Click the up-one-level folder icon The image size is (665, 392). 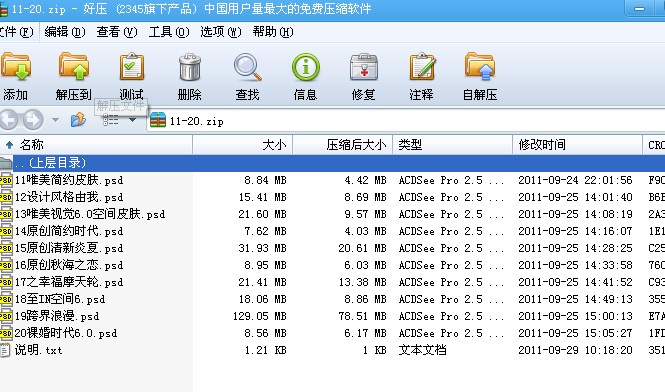(78, 120)
